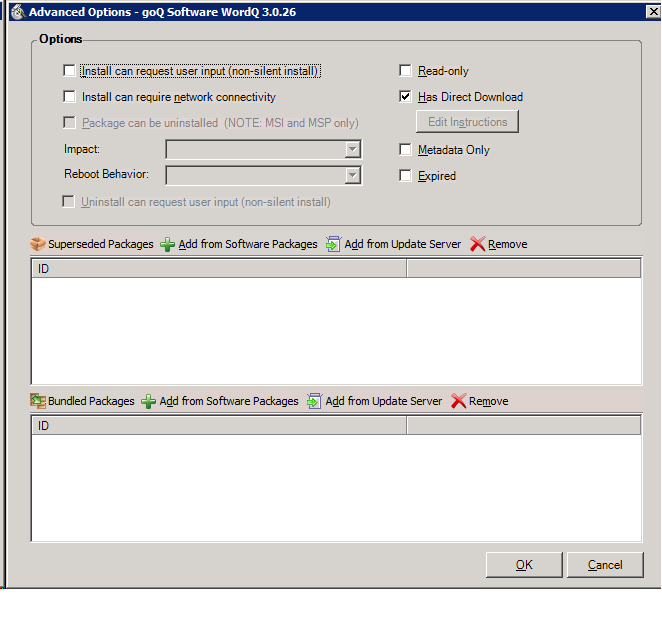
Task: Click red X icon in Superseded toolbar
Action: point(478,244)
